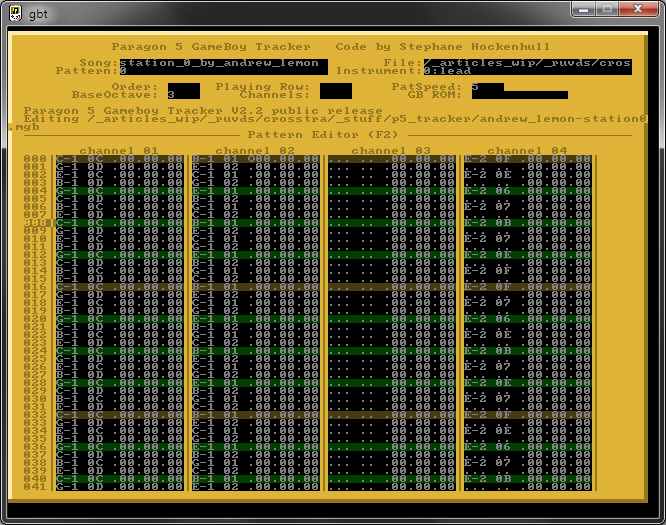
Task: Select the Channels field
Action: pos(336,95)
